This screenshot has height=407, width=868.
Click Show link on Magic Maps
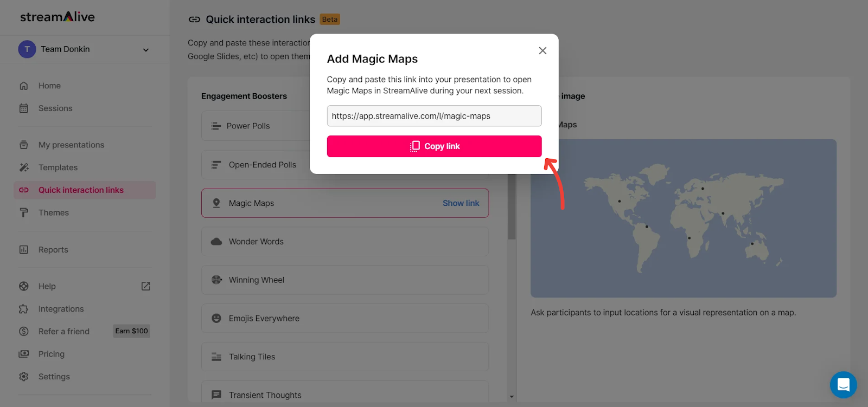point(461,203)
